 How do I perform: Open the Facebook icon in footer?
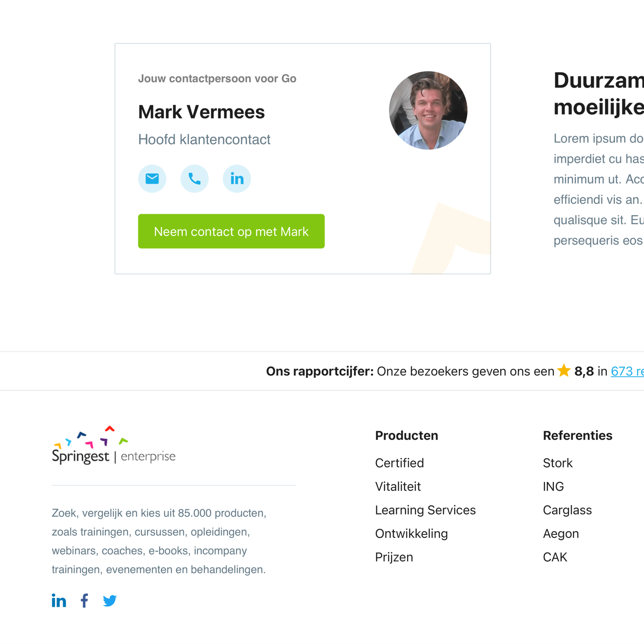pyautogui.click(x=85, y=600)
